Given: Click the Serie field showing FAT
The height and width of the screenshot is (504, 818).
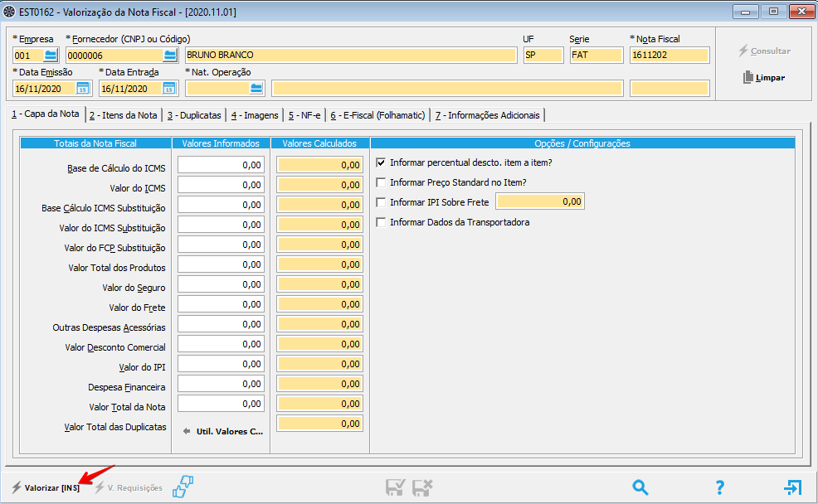Looking at the screenshot, I should tap(596, 56).
